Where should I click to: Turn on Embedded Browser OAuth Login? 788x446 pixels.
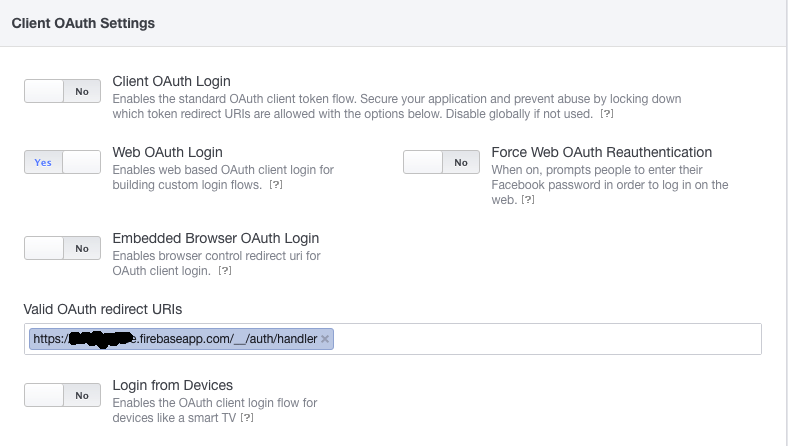[62, 248]
